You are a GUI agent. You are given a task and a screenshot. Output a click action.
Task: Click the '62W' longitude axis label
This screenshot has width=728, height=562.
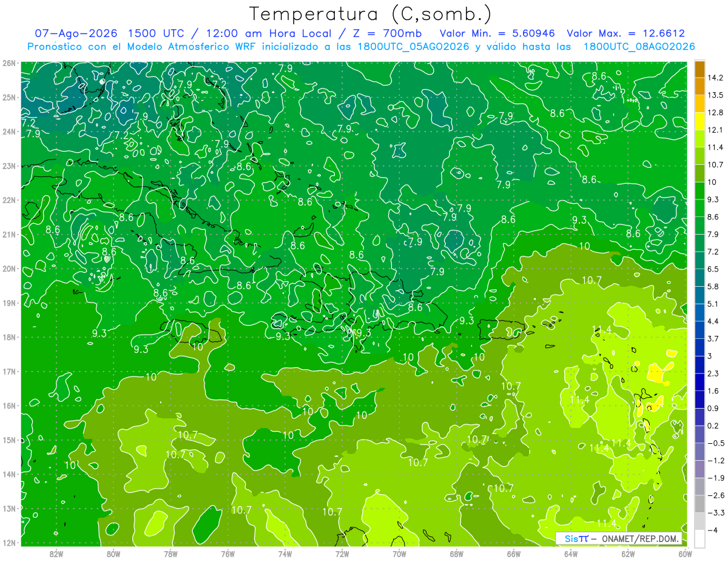pos(628,554)
